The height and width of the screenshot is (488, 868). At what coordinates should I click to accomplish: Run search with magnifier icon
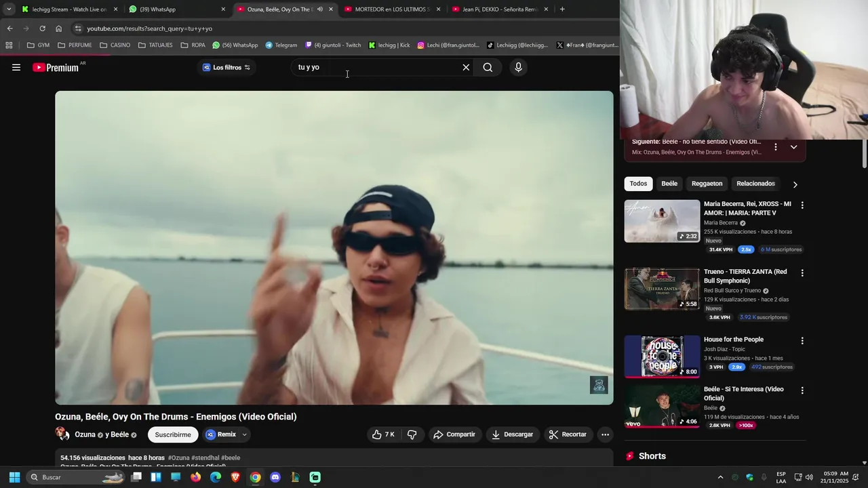pos(488,67)
